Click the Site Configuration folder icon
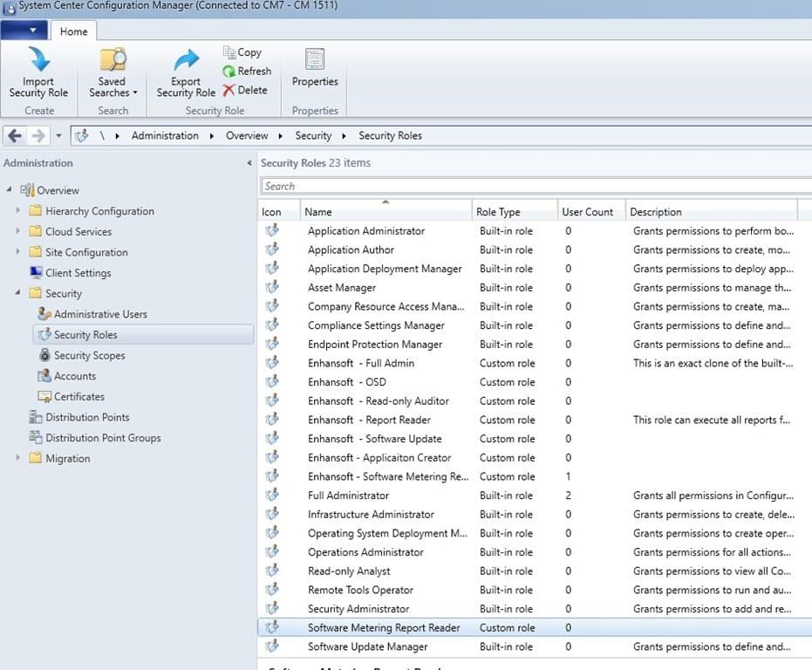 point(35,252)
